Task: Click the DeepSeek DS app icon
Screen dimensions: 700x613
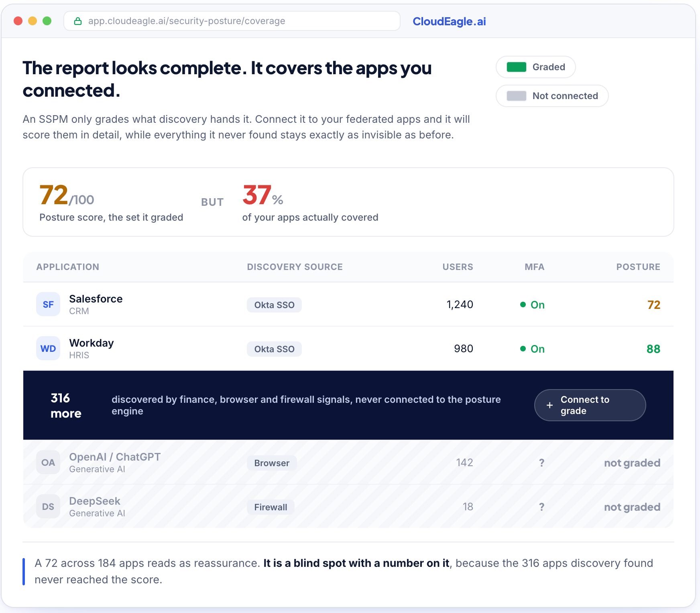Action: pyautogui.click(x=48, y=507)
